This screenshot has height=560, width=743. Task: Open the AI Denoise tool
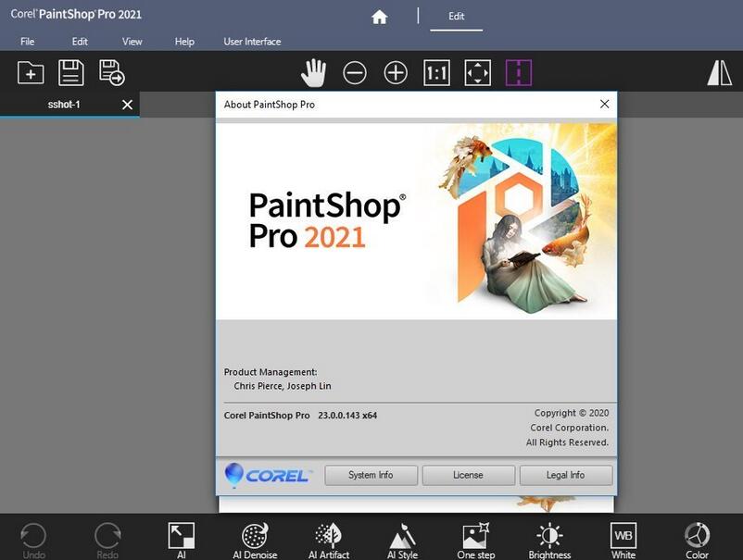tap(255, 541)
